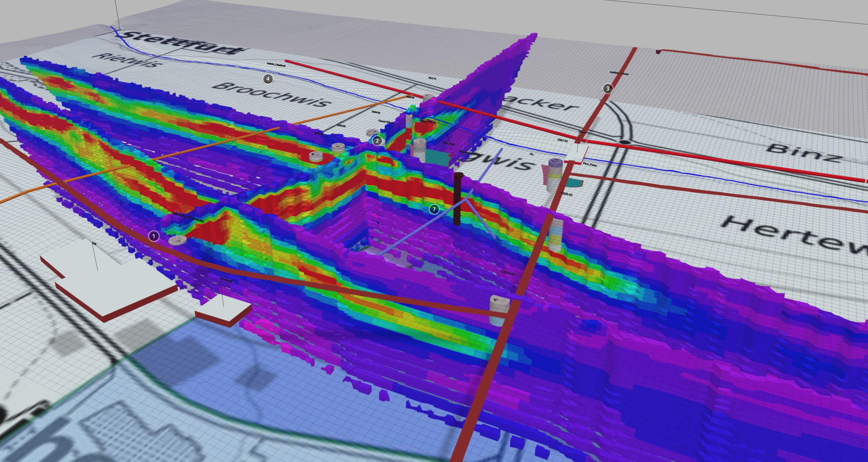
Task: Click the numbered hotspot marker 1
Action: 154,236
